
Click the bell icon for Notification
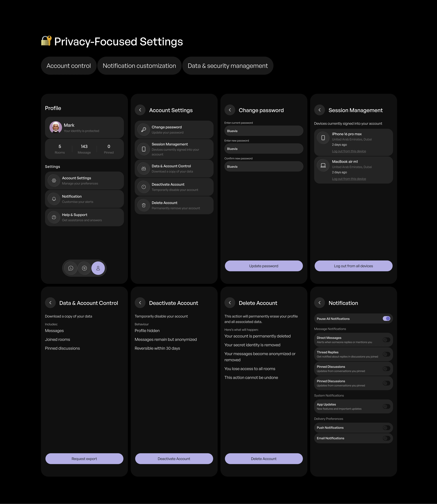click(x=54, y=199)
